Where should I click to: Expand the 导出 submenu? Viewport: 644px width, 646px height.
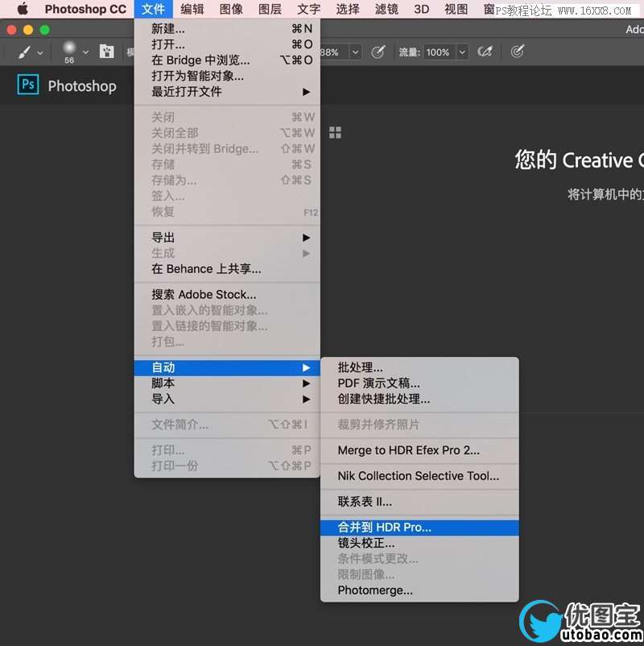pyautogui.click(x=227, y=238)
